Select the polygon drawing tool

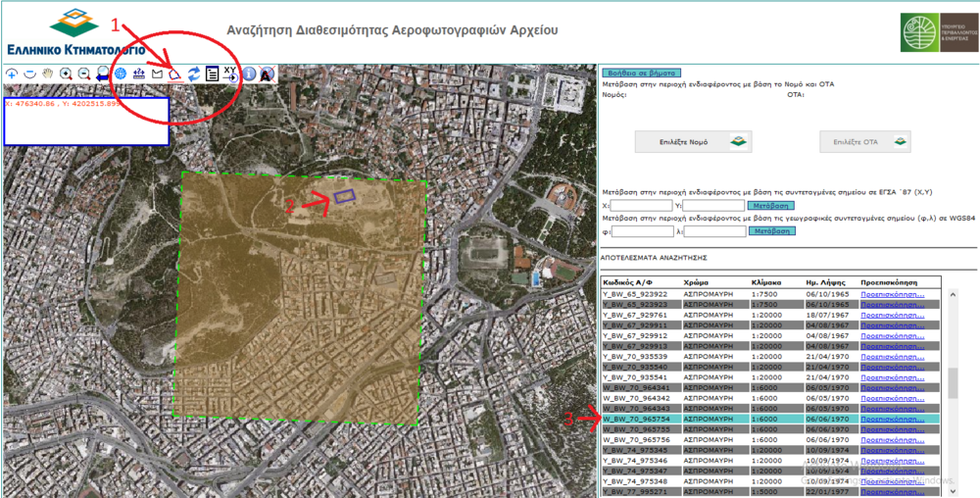pyautogui.click(x=174, y=74)
